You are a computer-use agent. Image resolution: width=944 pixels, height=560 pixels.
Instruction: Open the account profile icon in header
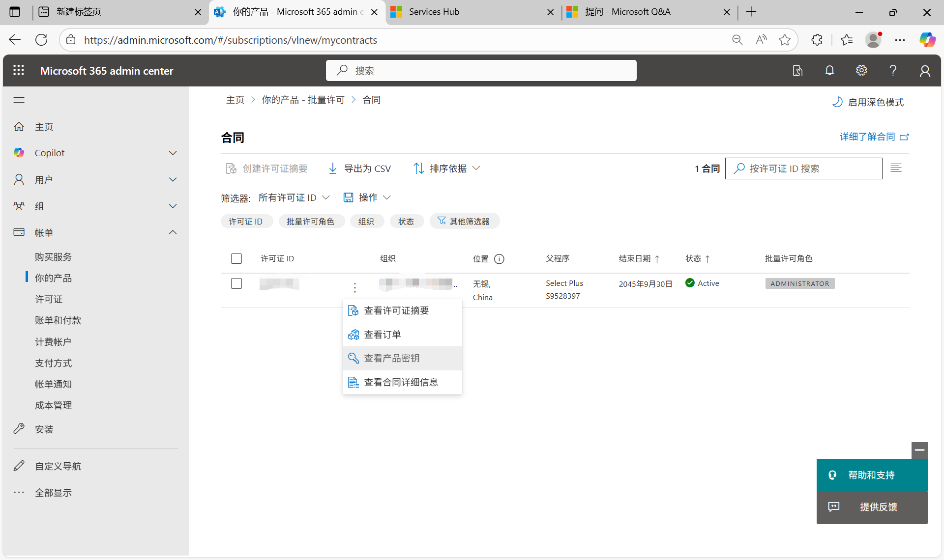[925, 71]
